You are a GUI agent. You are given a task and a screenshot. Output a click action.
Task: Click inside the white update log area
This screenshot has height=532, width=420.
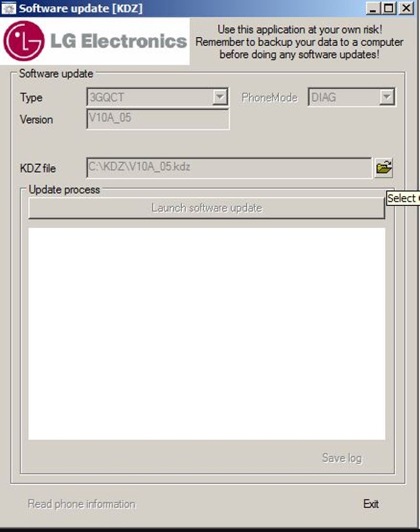207,334
